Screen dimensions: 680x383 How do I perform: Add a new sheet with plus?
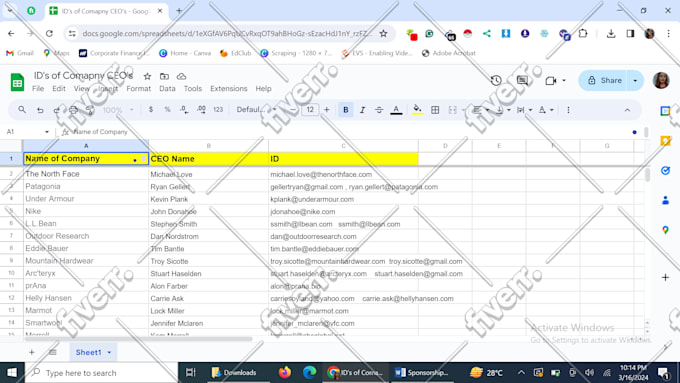[32, 352]
